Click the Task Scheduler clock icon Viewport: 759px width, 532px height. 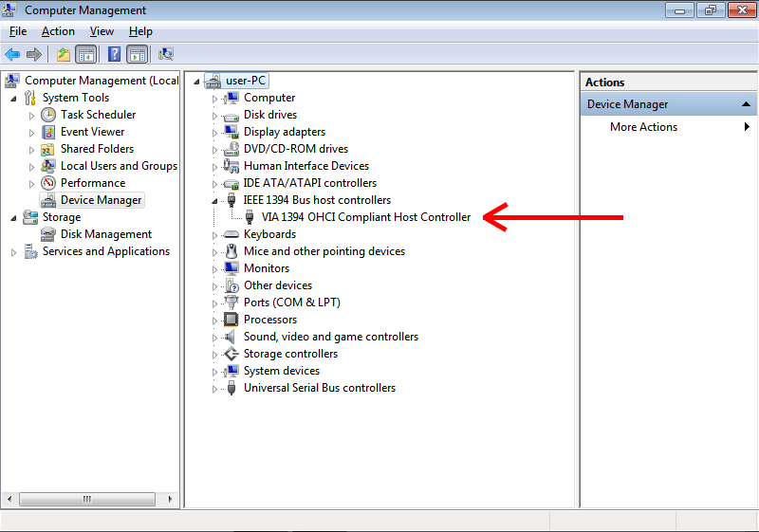tap(48, 115)
